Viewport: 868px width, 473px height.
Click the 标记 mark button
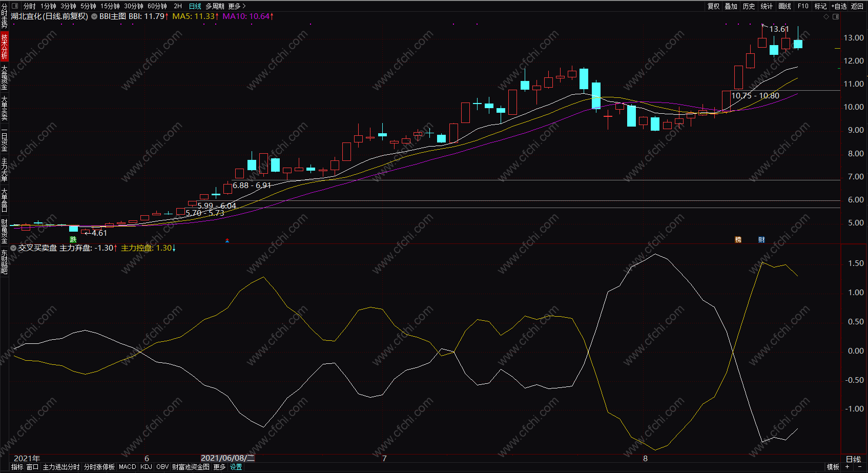click(x=821, y=6)
